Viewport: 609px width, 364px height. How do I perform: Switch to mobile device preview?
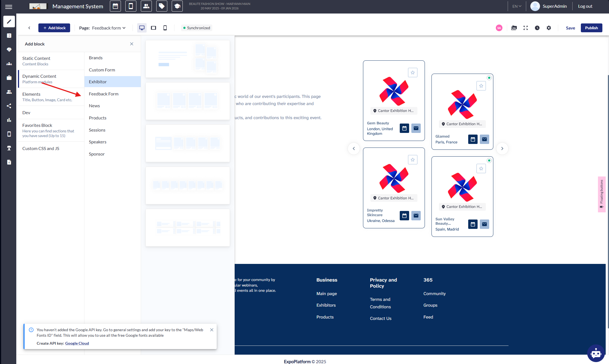pos(165,28)
